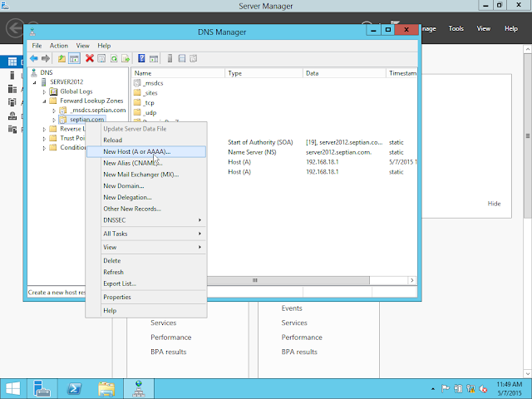Open Properties via the toolbar icon
The image size is (532, 399).
101,59
